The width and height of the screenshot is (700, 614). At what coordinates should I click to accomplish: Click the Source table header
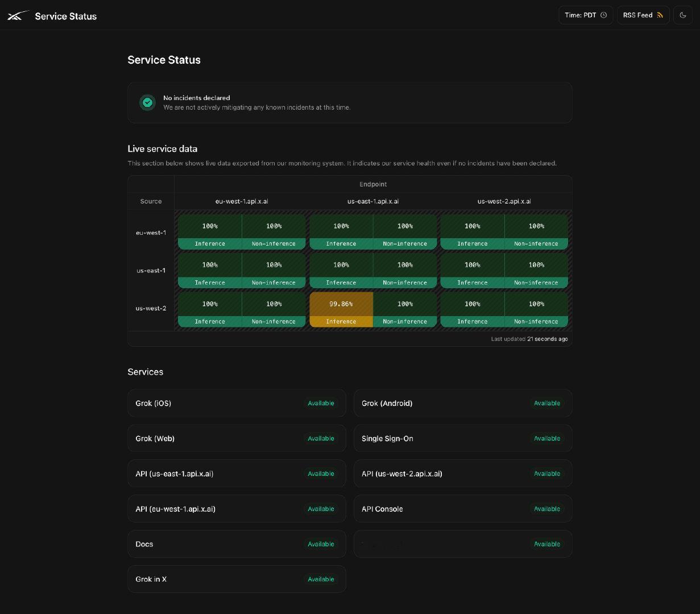(151, 201)
